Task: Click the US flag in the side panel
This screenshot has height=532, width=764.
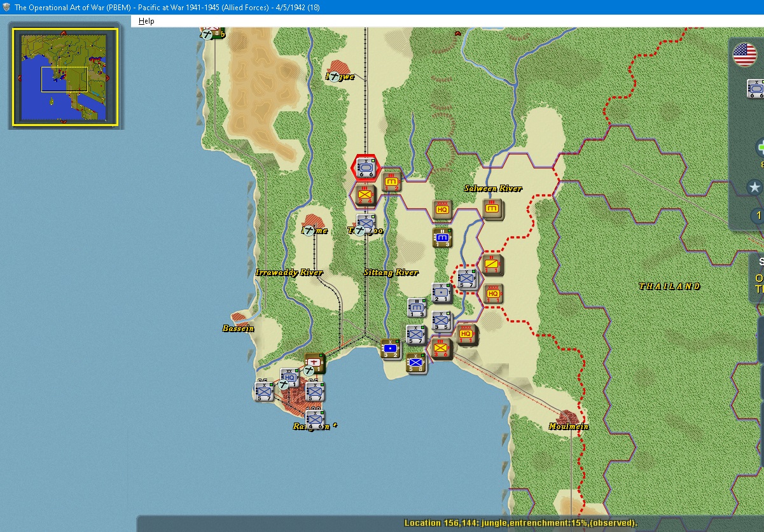Action: point(745,55)
